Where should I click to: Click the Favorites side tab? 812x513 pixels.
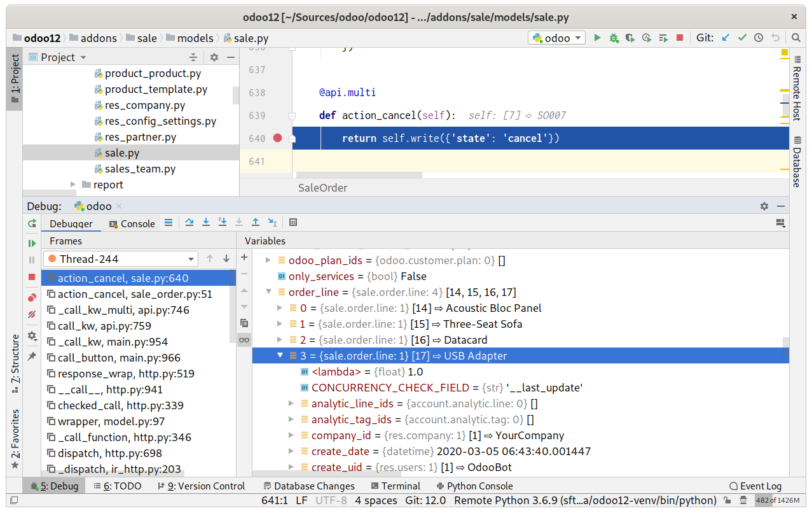15,439
